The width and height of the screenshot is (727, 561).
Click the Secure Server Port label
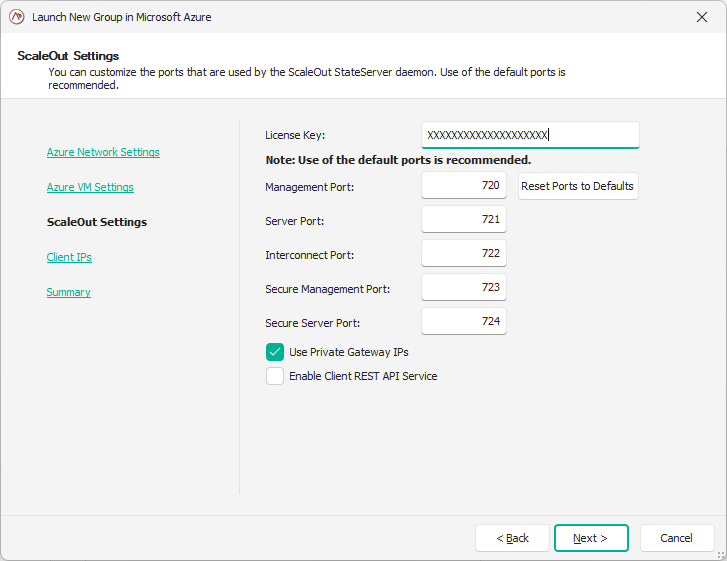[312, 323]
